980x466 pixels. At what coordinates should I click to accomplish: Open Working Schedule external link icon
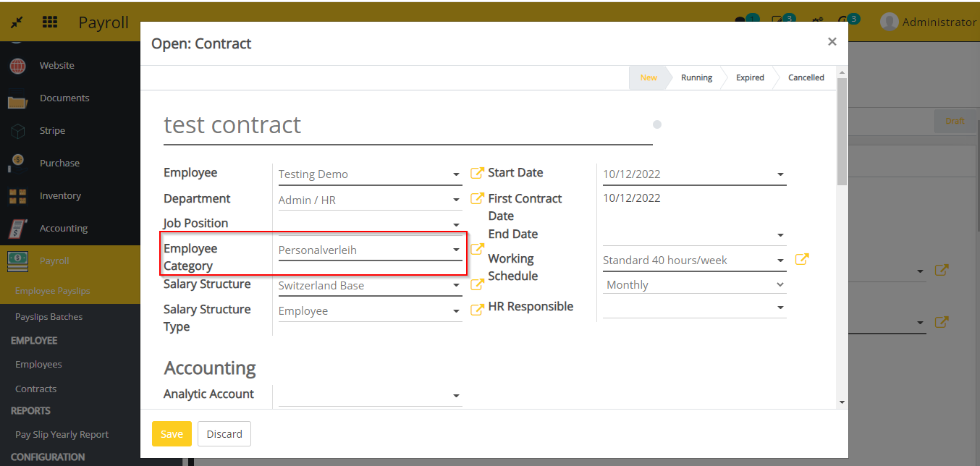pos(802,259)
